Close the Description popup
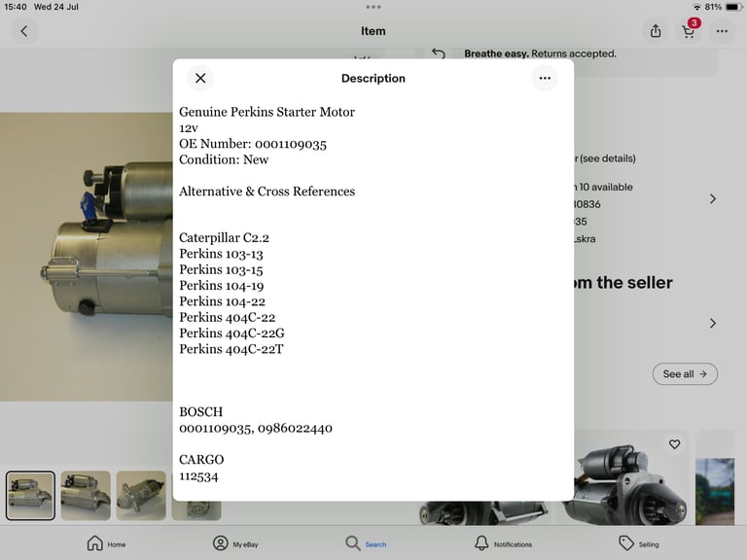This screenshot has width=747, height=560. coord(200,78)
